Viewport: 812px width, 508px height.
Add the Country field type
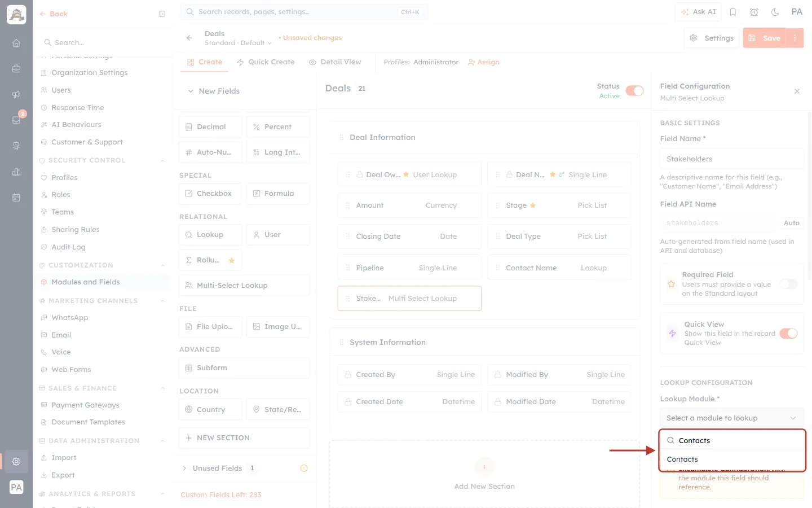click(x=210, y=409)
